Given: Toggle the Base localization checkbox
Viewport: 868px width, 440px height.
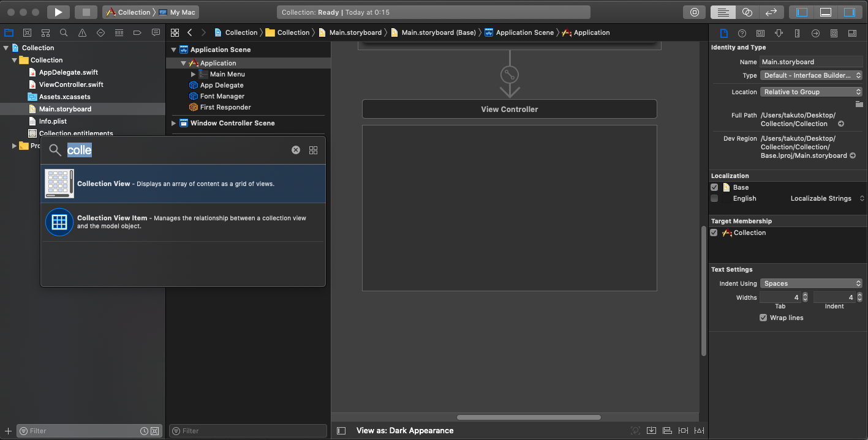Looking at the screenshot, I should click(x=714, y=187).
